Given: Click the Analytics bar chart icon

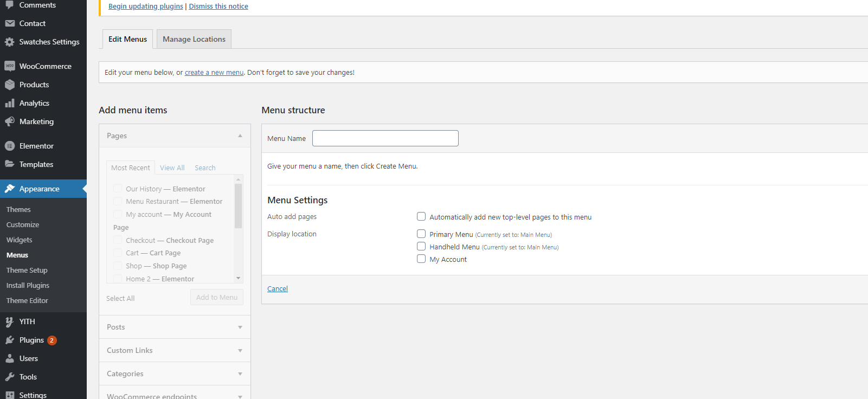Looking at the screenshot, I should click(x=10, y=103).
